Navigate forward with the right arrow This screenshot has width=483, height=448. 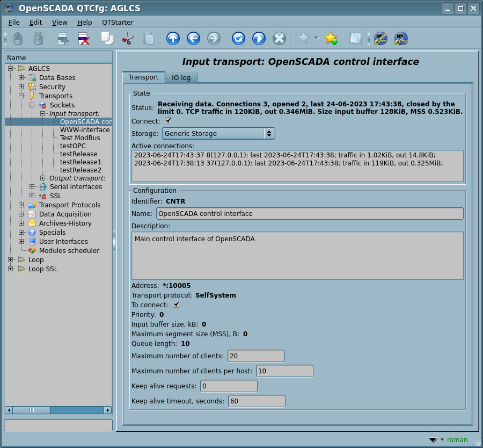click(214, 39)
